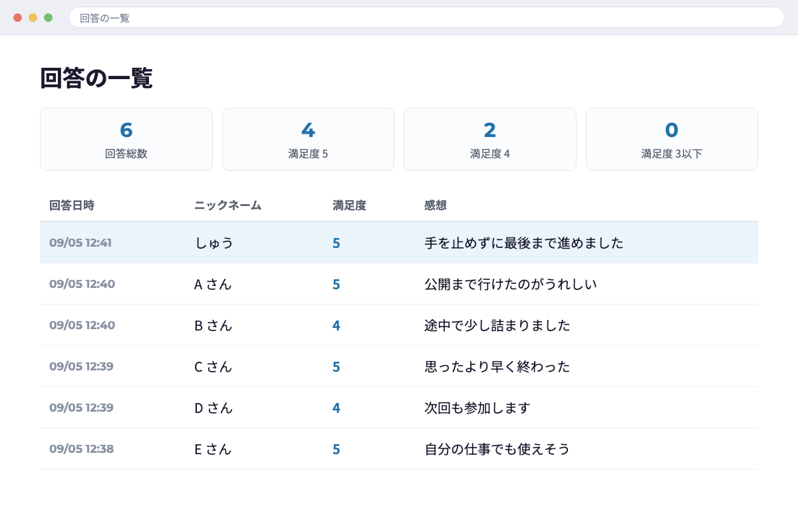Image resolution: width=798 pixels, height=532 pixels.
Task: Select nickname しゅう in the table
Action: point(214,243)
